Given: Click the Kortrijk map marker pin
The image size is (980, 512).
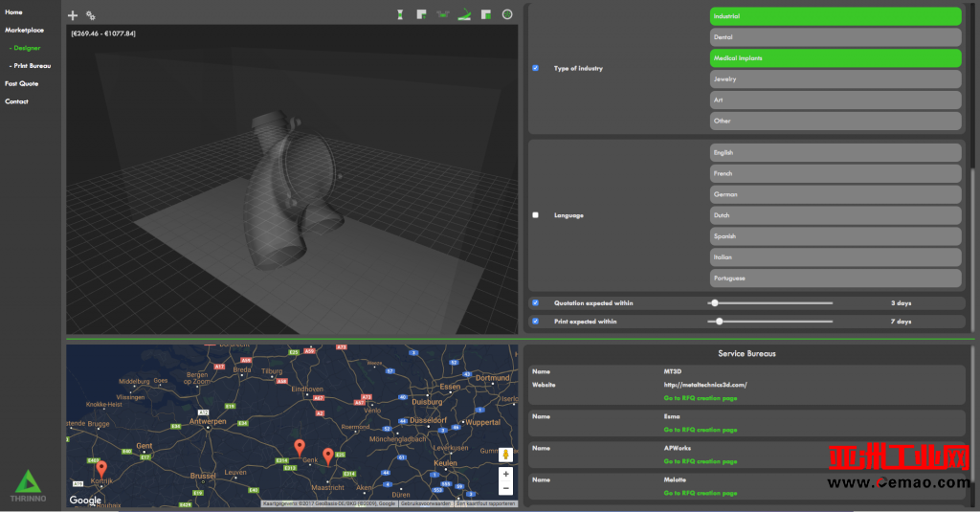Looking at the screenshot, I should tap(101, 469).
